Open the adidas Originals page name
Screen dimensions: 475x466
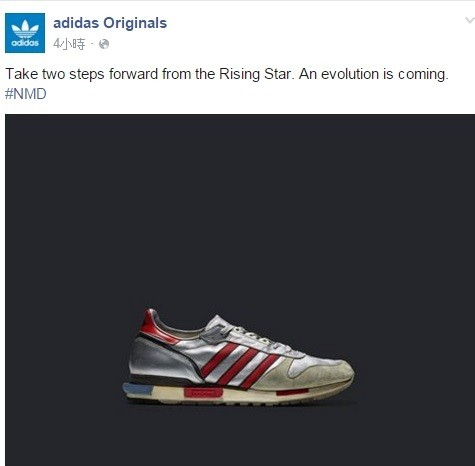point(110,23)
